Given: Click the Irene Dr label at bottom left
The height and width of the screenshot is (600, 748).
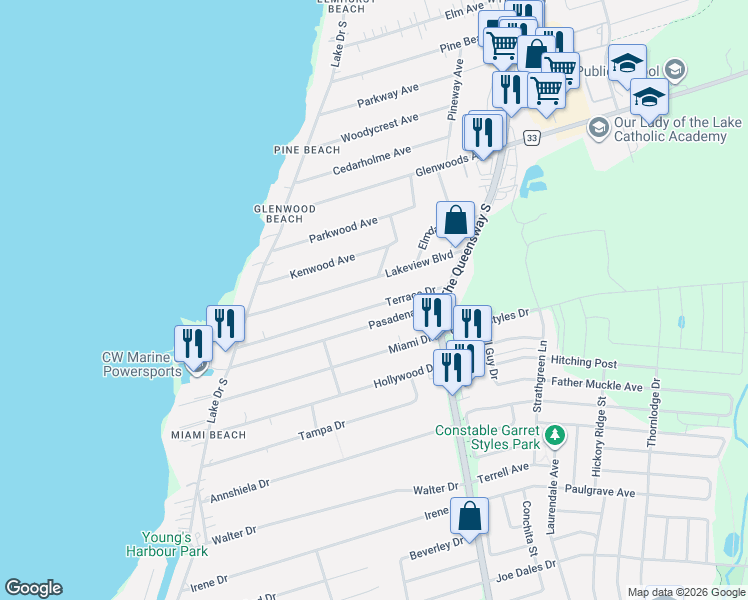Looking at the screenshot, I should pos(209,583).
